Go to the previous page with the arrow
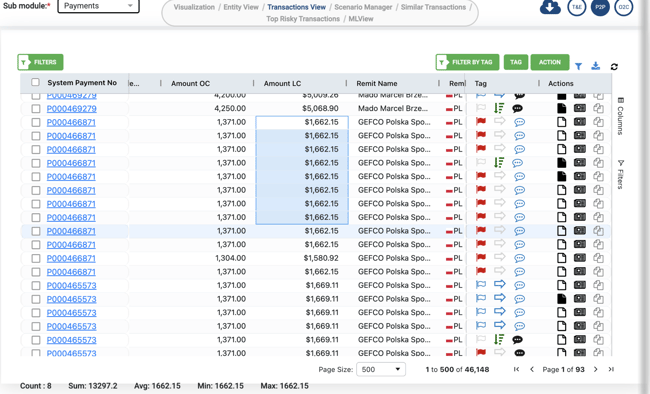 click(532, 369)
